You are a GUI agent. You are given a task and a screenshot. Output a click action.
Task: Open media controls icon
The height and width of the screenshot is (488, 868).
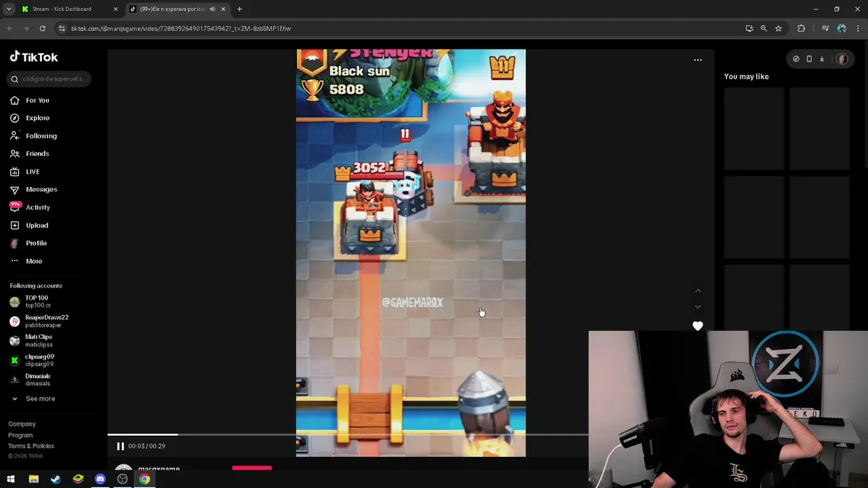pos(825,28)
